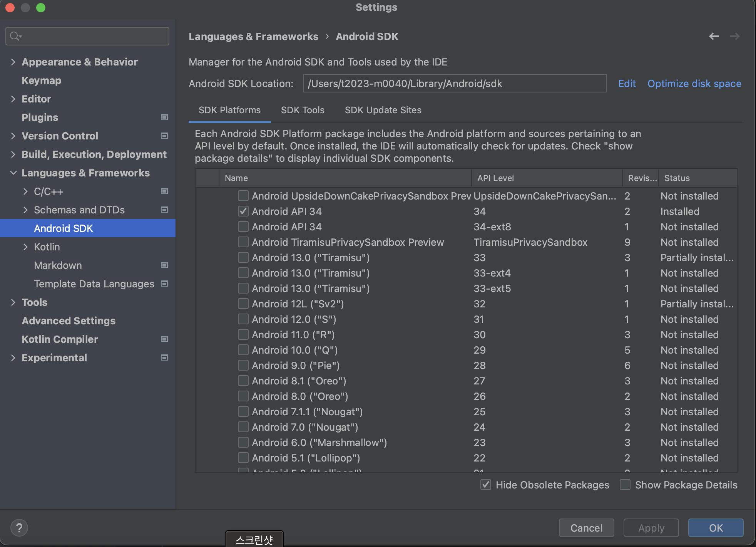756x547 pixels.
Task: Expand the Version Control chevron
Action: 13,136
